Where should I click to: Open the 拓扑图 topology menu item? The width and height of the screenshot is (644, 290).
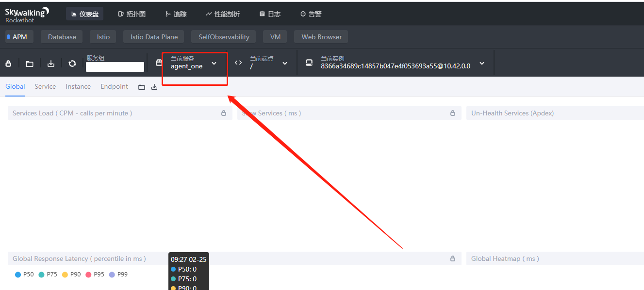click(x=132, y=14)
